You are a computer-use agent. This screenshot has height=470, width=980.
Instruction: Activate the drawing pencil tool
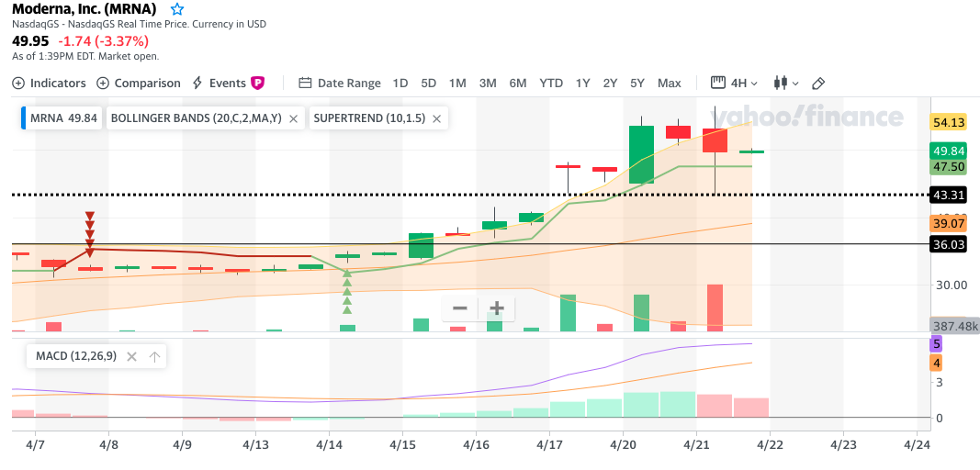(818, 83)
